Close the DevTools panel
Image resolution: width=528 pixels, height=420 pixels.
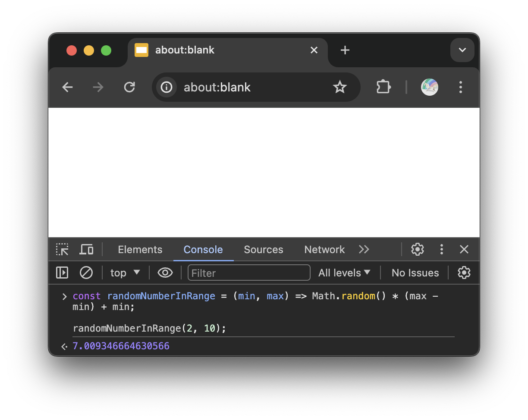[464, 250]
